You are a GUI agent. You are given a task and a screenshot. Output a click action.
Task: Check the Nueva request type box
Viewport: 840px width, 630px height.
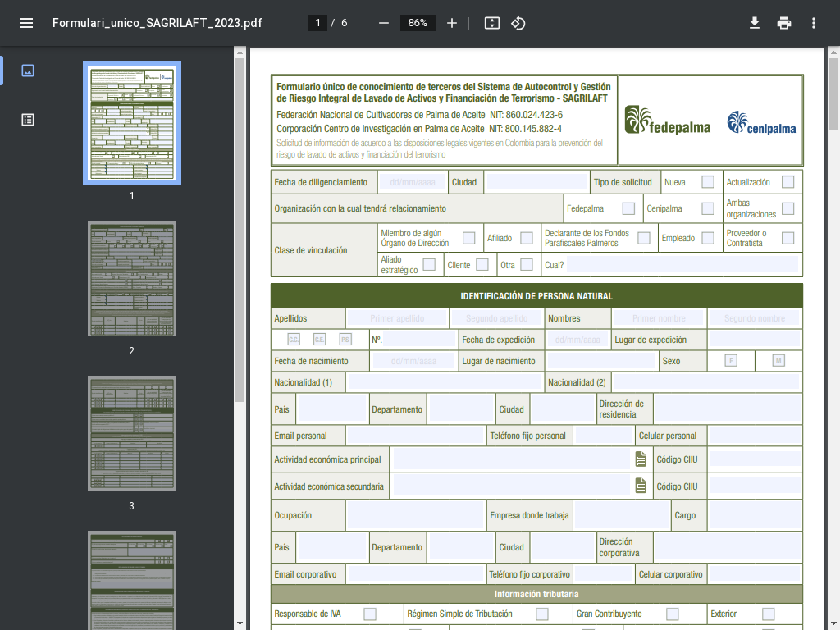pos(707,182)
